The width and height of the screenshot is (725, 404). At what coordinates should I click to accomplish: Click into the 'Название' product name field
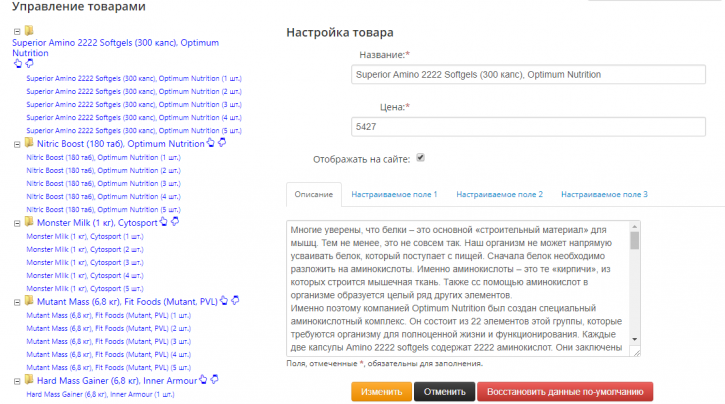click(528, 74)
